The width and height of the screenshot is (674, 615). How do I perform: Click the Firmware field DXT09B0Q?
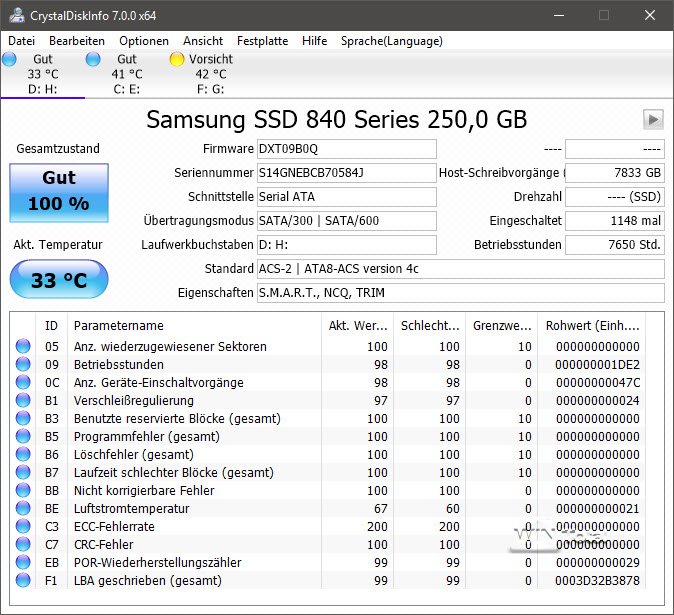(x=346, y=149)
